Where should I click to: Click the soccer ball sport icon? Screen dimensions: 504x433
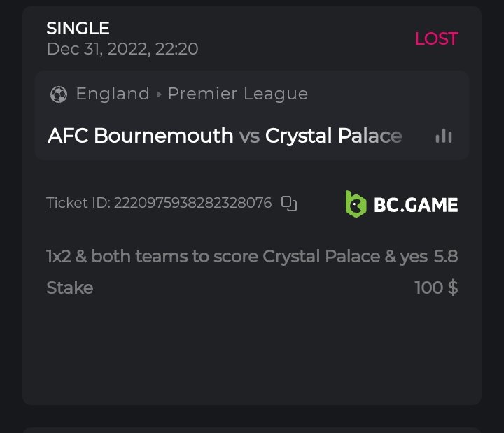(59, 94)
